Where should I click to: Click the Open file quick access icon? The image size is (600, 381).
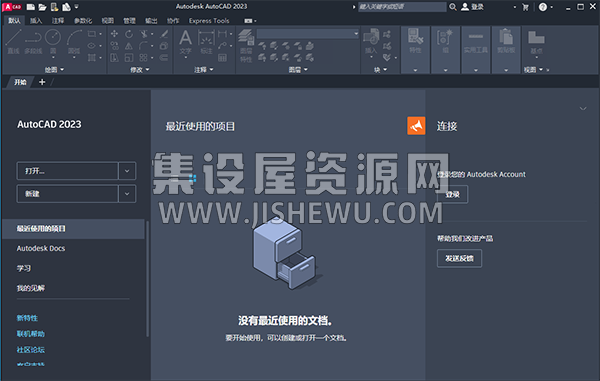point(42,7)
